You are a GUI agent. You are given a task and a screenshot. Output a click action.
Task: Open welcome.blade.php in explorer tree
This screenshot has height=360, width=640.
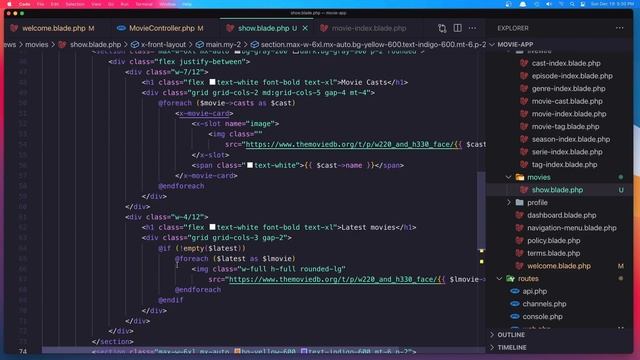558,266
